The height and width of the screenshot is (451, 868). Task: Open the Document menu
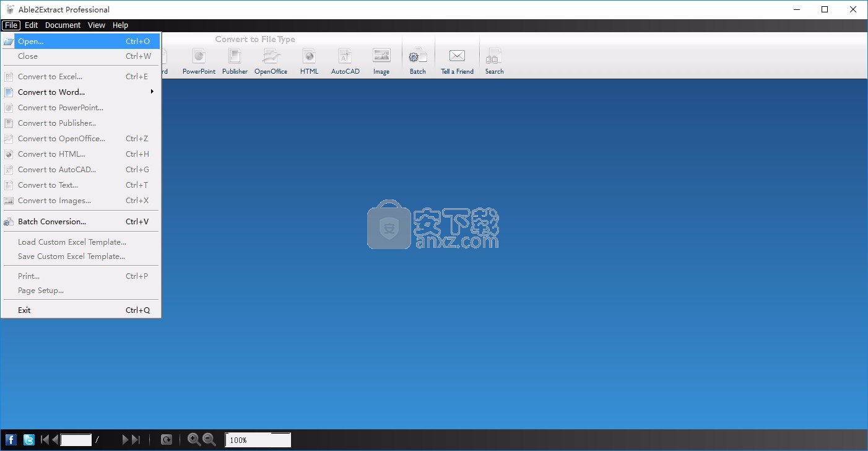click(x=63, y=25)
